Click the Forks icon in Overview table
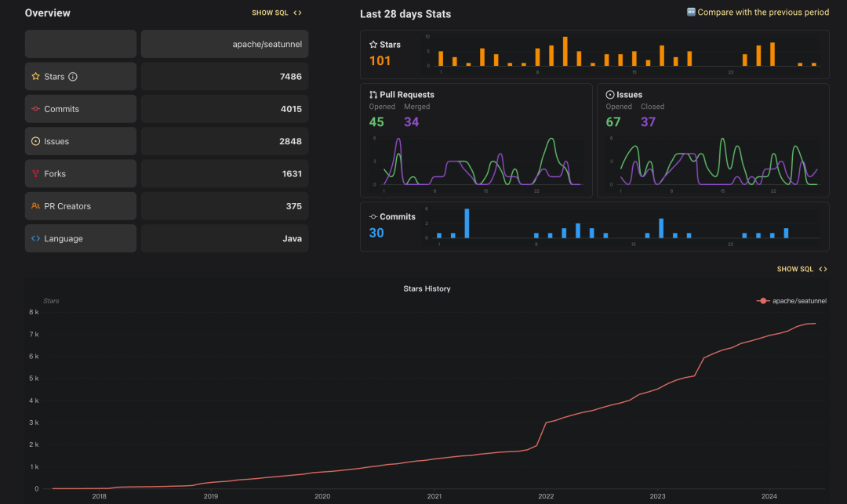This screenshot has width=847, height=504. click(x=36, y=174)
